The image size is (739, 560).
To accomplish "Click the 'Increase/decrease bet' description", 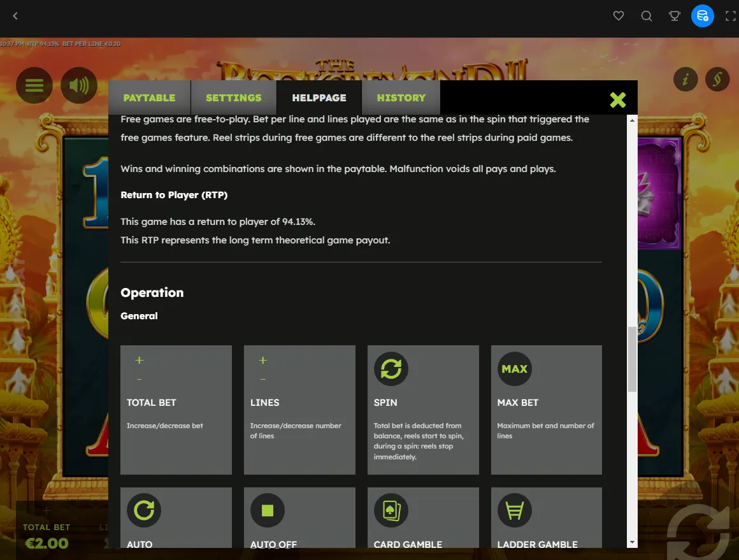I will tap(165, 426).
